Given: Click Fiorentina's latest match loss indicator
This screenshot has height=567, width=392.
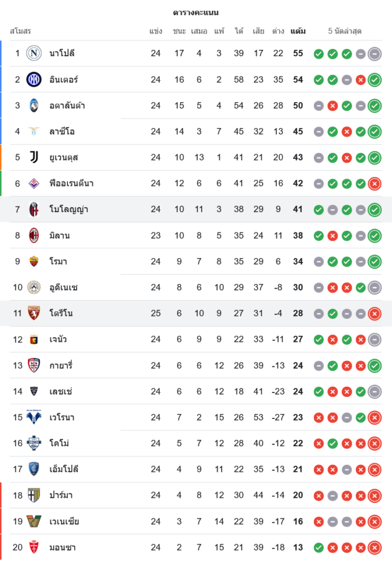Looking at the screenshot, I should coord(374,184).
